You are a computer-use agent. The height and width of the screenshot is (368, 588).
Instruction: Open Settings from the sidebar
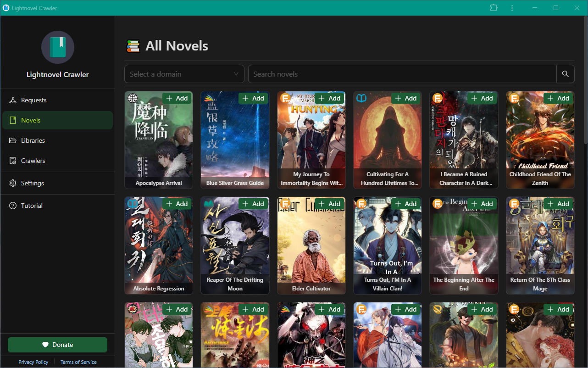tap(58, 183)
